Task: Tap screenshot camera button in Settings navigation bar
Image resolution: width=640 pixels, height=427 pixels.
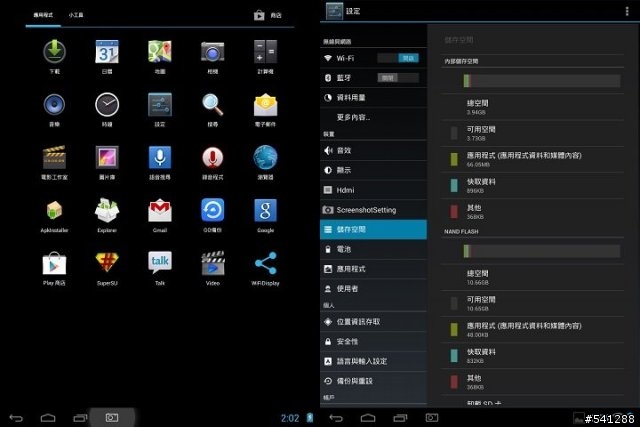Action: pos(432,418)
